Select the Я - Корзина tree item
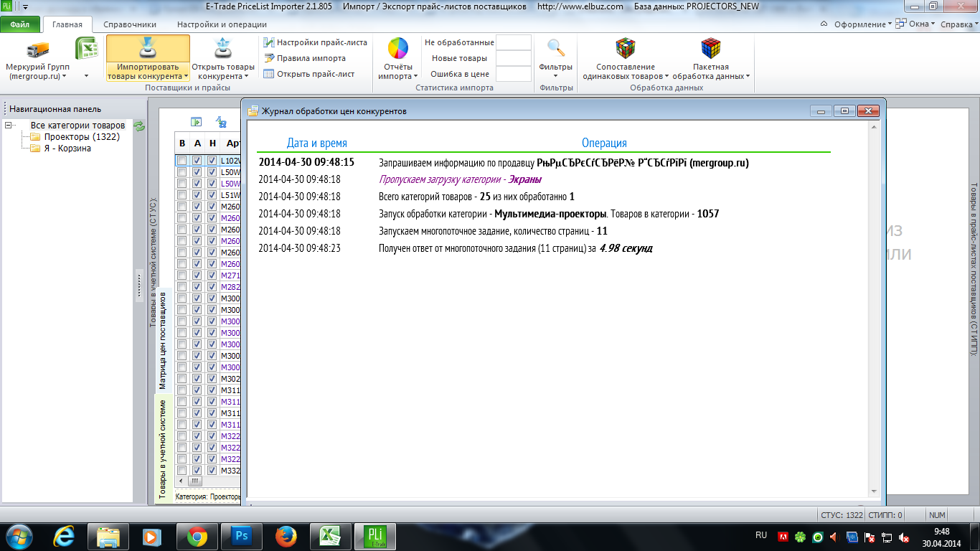 point(67,149)
